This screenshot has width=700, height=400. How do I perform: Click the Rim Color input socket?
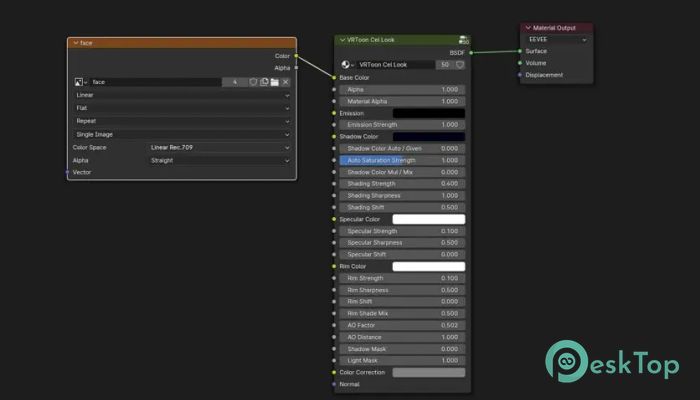click(x=334, y=267)
